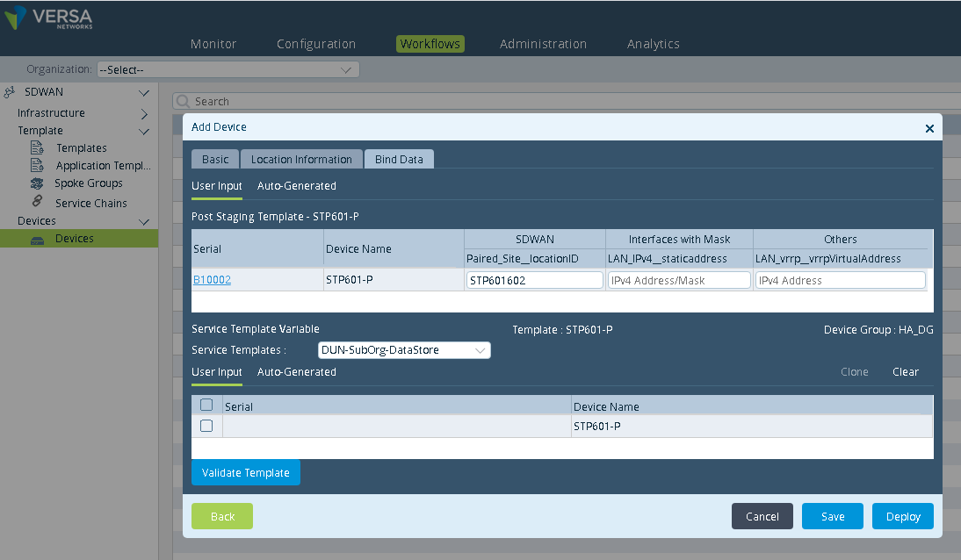Click the Cancel button

tap(762, 516)
